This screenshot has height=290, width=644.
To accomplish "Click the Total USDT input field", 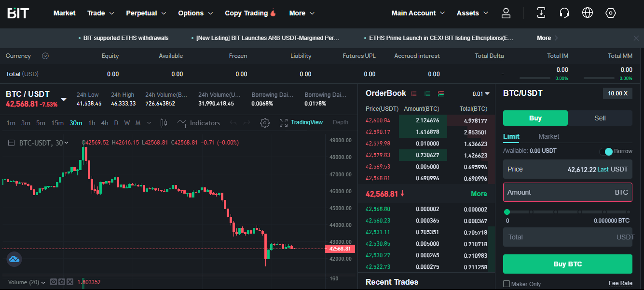I will [x=568, y=237].
